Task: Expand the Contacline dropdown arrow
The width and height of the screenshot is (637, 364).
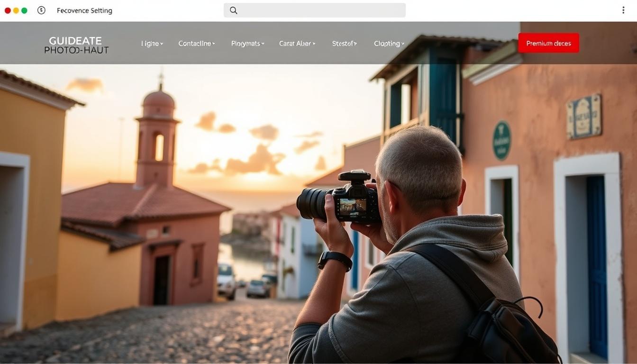Action: point(213,44)
